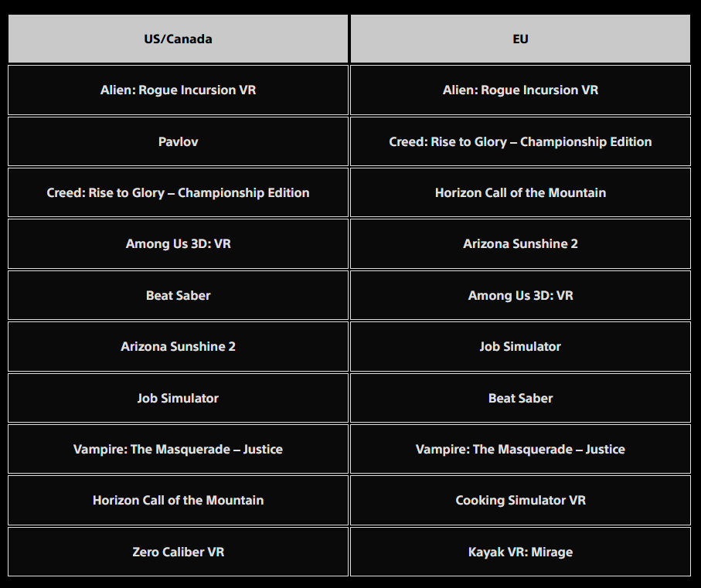This screenshot has height=588, width=701.
Task: Click Beat Saber in the EU column
Action: tap(520, 398)
